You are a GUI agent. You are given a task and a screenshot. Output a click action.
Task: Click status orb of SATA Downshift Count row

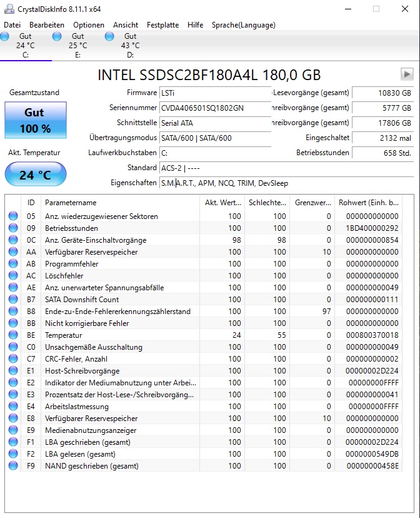click(13, 299)
